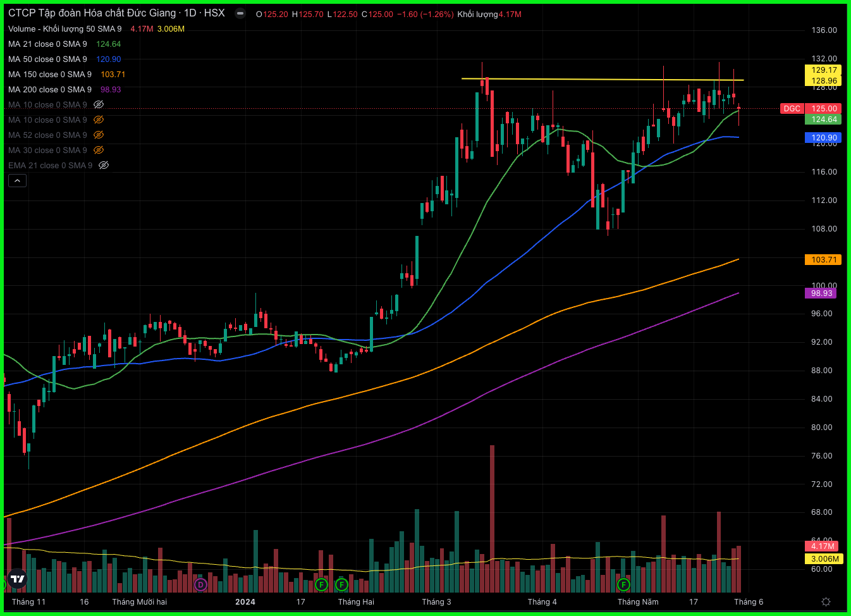
Task: Click the red DGC symbol price label
Action: 792,109
